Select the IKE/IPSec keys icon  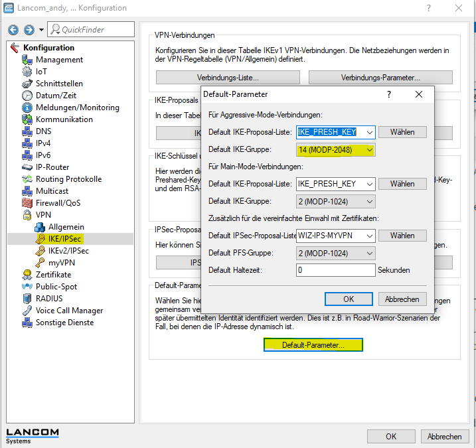[x=40, y=239]
